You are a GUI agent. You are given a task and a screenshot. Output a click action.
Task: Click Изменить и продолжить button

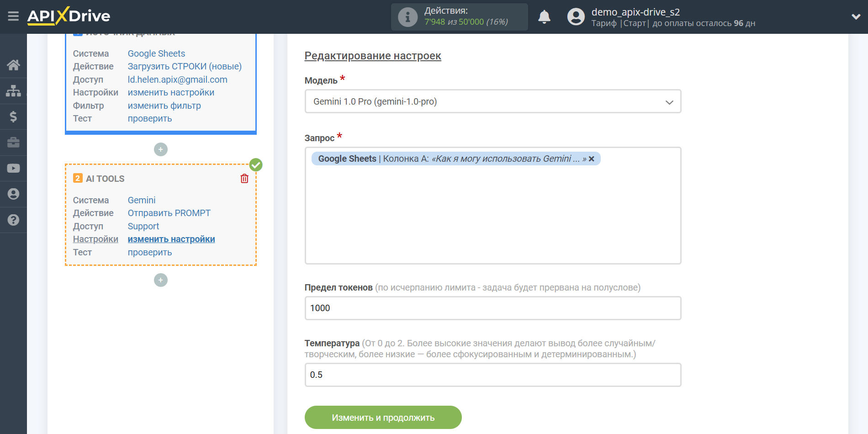[383, 418]
